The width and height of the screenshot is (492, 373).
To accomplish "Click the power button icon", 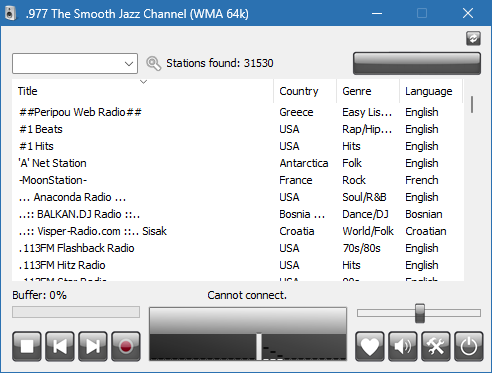I will pyautogui.click(x=468, y=346).
